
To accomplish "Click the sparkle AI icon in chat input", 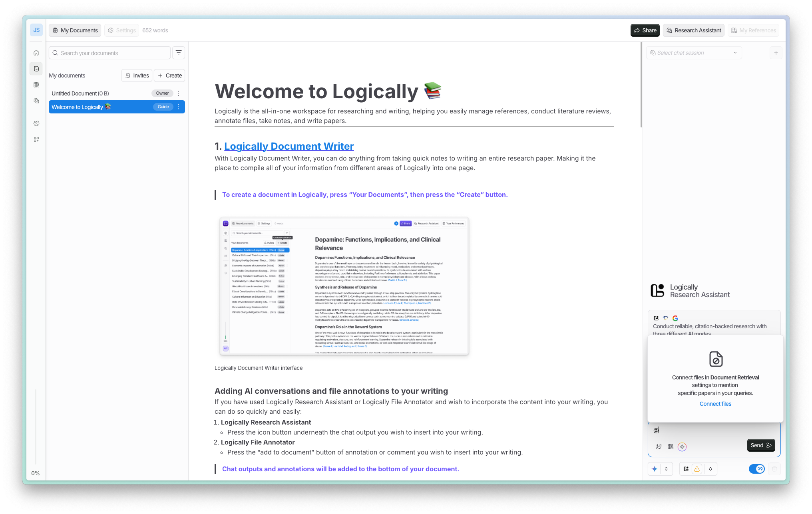I will [x=682, y=447].
